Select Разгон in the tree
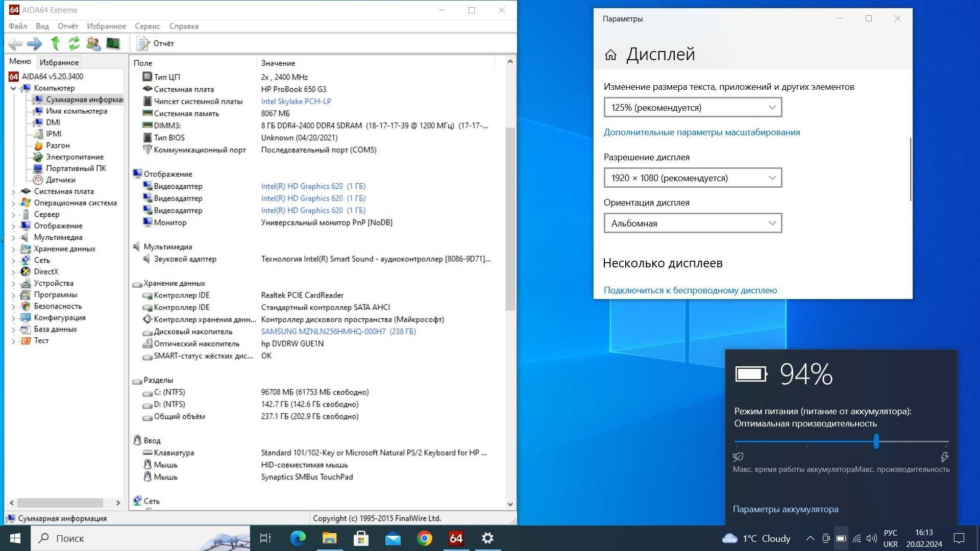 click(57, 145)
